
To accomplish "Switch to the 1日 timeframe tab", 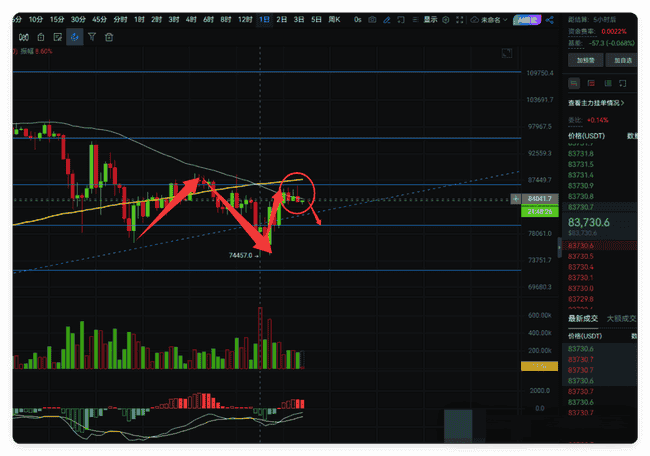I will pyautogui.click(x=263, y=19).
